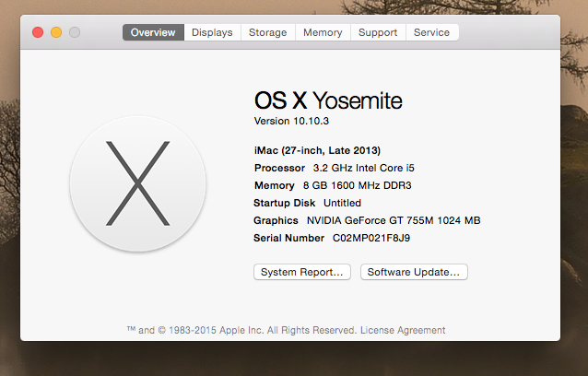588x376 pixels.
Task: Click the Startup Disk Untitled line
Action: tap(307, 203)
